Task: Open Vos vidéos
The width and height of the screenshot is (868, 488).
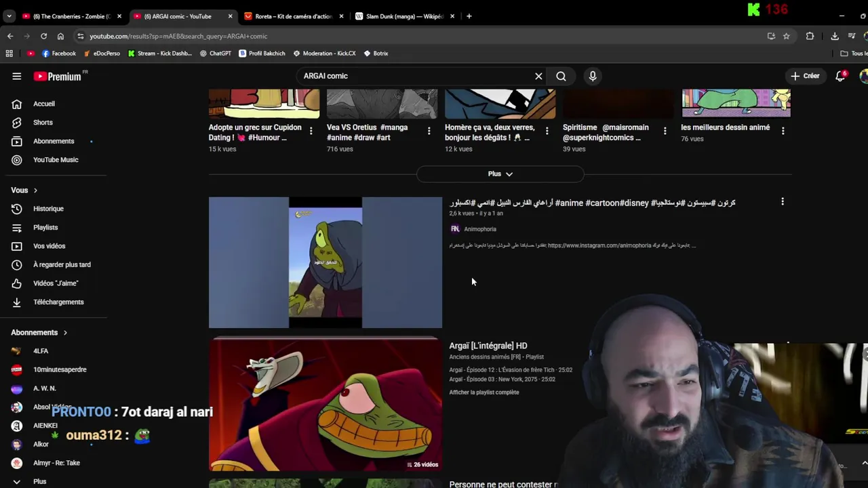Action: 49,246
